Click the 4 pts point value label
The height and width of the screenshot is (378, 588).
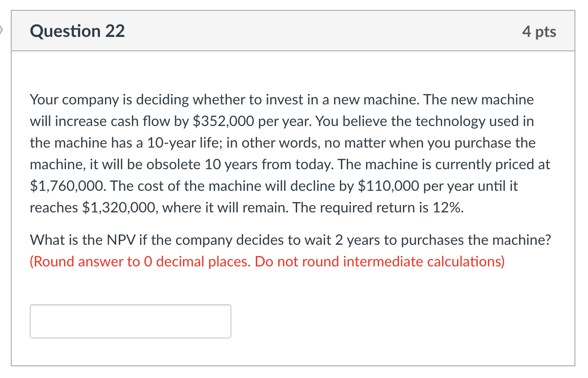[x=539, y=31]
